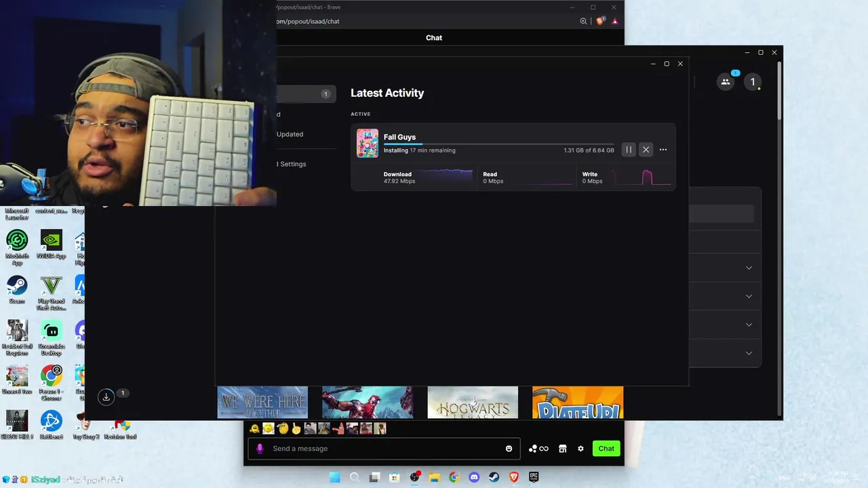
Task: Click the circular downloads icon with badge
Action: [106, 397]
